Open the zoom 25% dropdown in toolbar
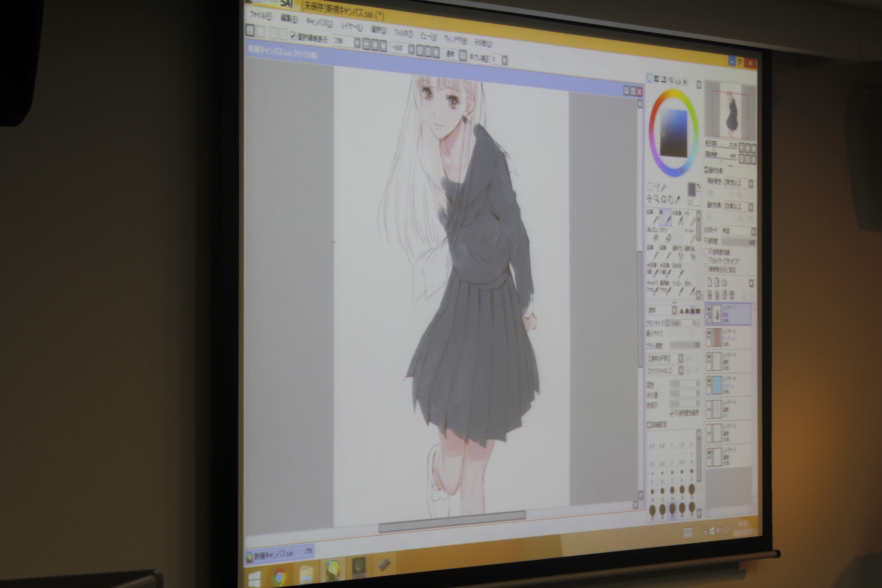The image size is (882, 588). click(x=357, y=43)
